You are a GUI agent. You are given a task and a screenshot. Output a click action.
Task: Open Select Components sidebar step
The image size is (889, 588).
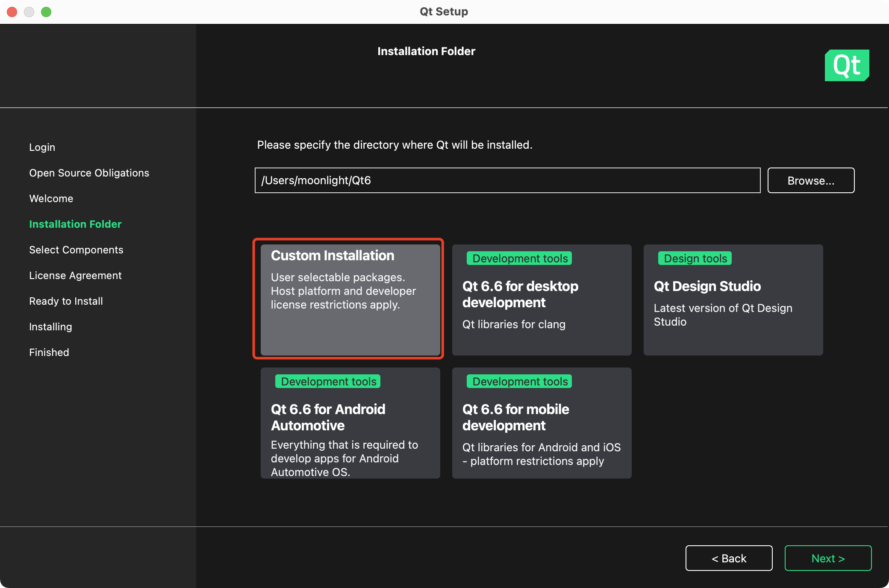coord(76,250)
